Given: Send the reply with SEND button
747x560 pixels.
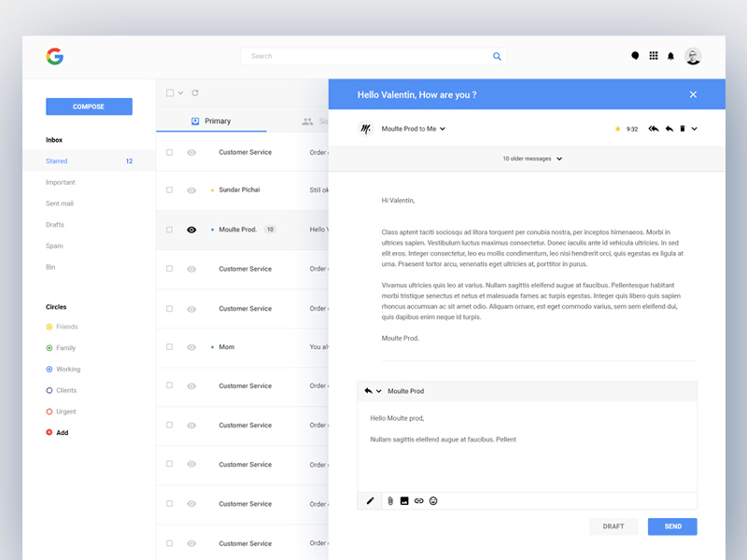Looking at the screenshot, I should coord(672,526).
